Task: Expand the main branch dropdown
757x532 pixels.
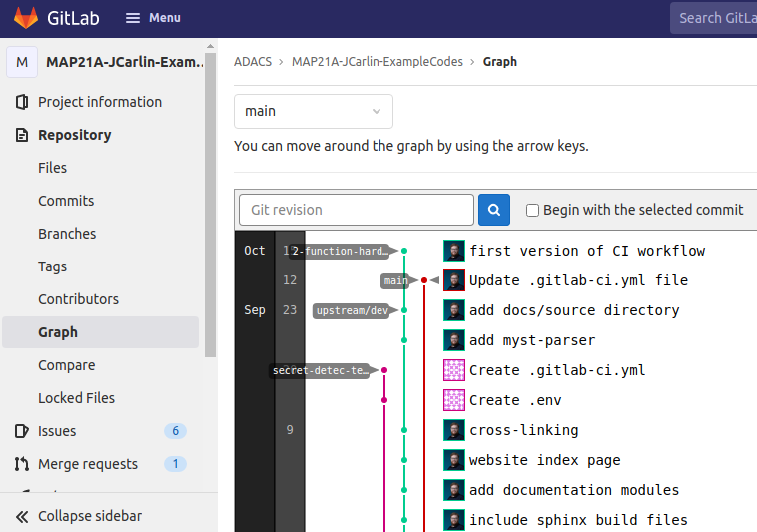Action: [314, 112]
